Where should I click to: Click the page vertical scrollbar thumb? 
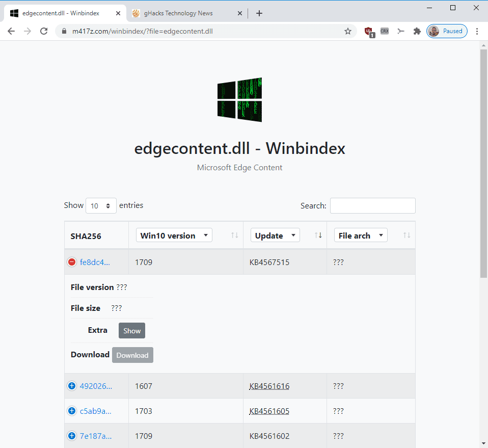(483, 164)
